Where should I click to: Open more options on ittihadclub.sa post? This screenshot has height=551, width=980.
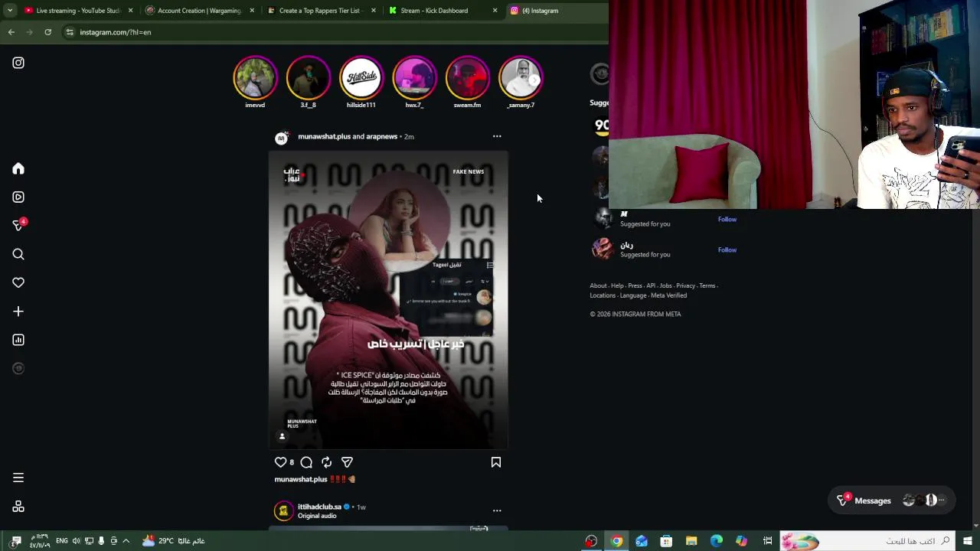coord(497,510)
